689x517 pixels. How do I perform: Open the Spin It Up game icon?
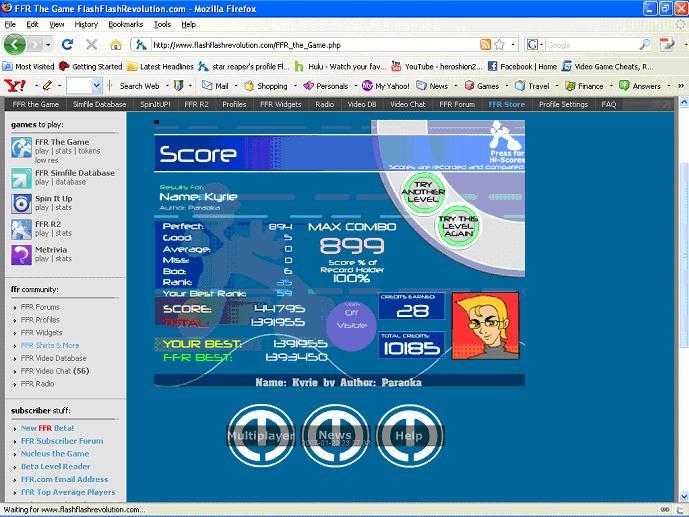21,204
